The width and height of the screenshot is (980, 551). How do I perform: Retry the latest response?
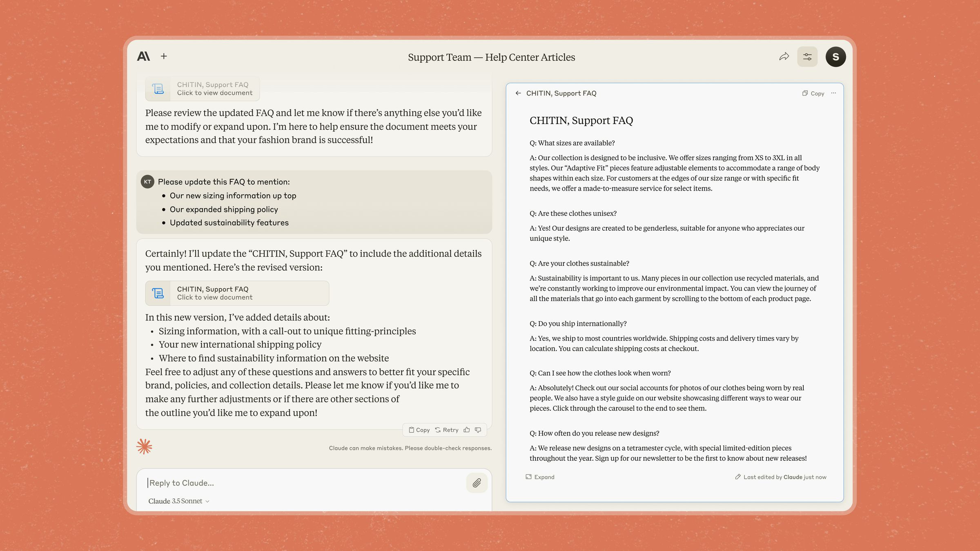point(447,430)
